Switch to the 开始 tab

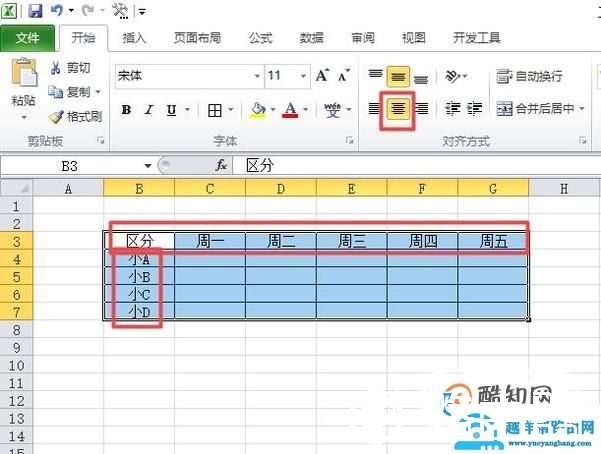pyautogui.click(x=83, y=38)
